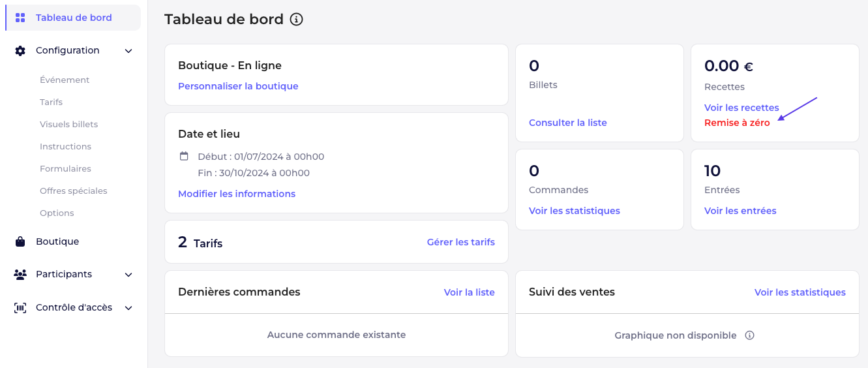Click the Configuration gear icon
Image resolution: width=868 pixels, height=368 pixels.
(x=20, y=51)
